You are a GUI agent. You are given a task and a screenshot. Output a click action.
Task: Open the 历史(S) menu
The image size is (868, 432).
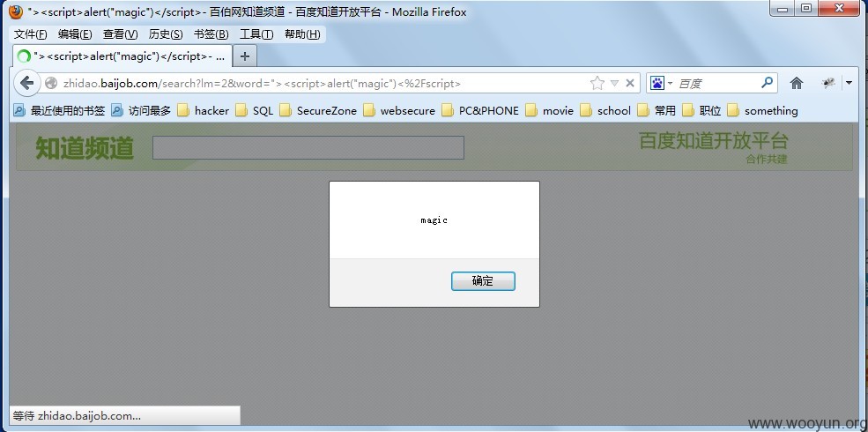[166, 34]
